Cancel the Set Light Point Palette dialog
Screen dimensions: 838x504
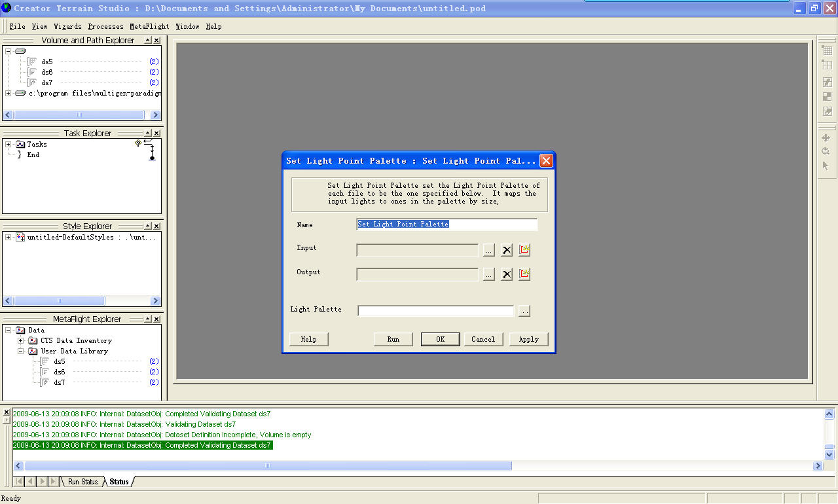pyautogui.click(x=483, y=339)
